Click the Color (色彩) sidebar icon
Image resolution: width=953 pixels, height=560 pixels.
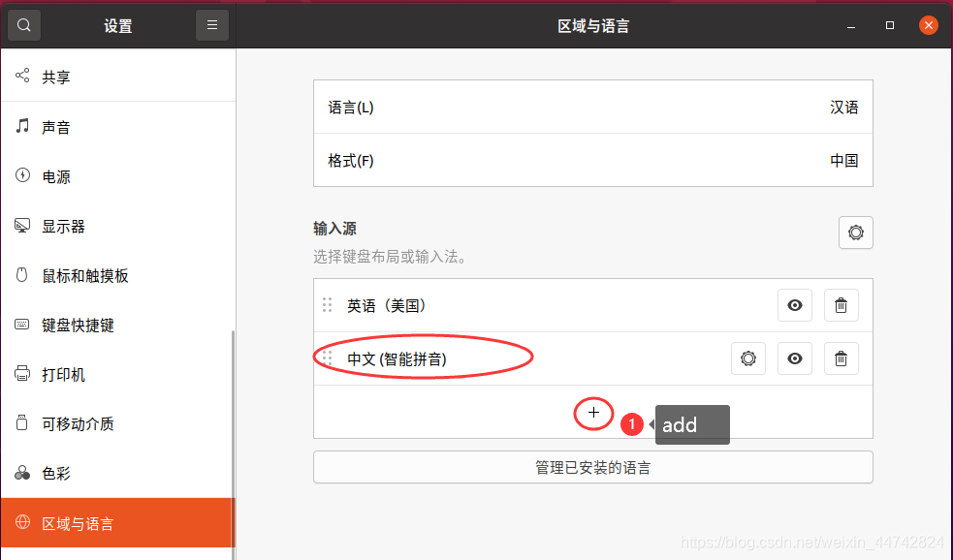pyautogui.click(x=21, y=473)
